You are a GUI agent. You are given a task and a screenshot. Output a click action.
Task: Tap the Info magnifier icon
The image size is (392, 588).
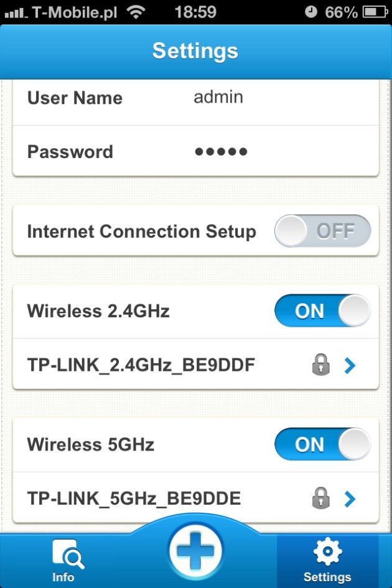[x=68, y=554]
